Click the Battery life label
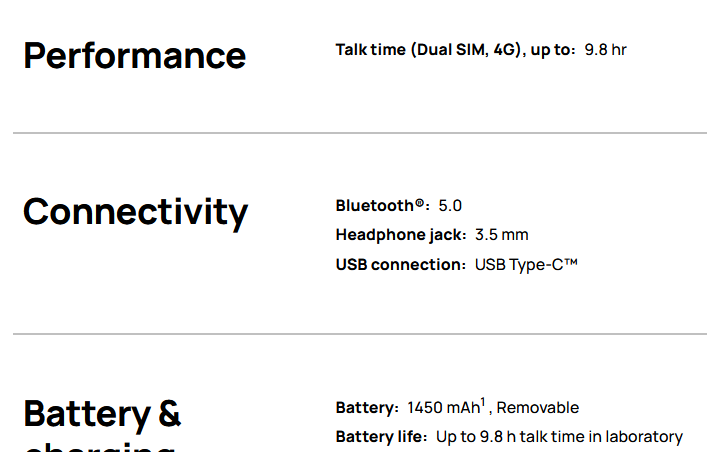 click(381, 437)
